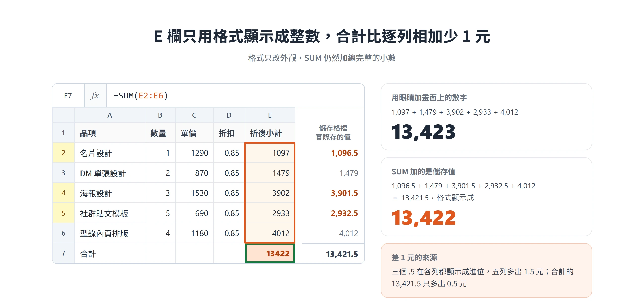The width and height of the screenshot is (644, 304).
Task: Click unit price cell 690
Action: [x=194, y=213]
